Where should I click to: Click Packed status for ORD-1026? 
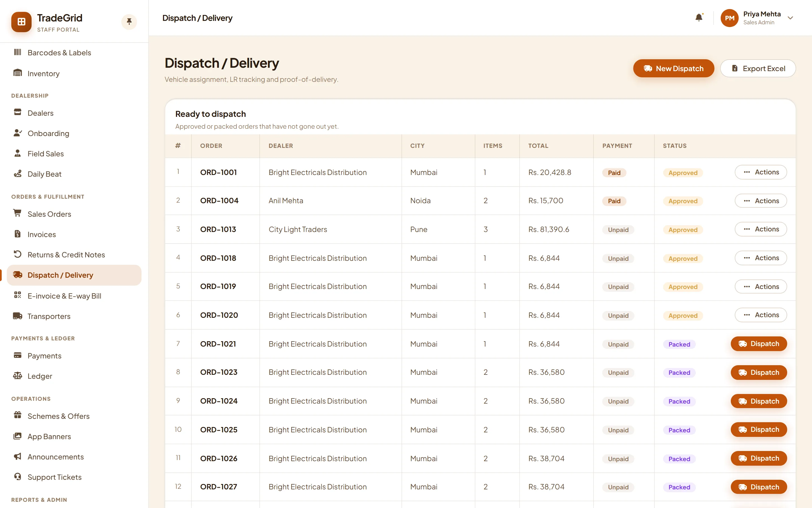pos(679,459)
